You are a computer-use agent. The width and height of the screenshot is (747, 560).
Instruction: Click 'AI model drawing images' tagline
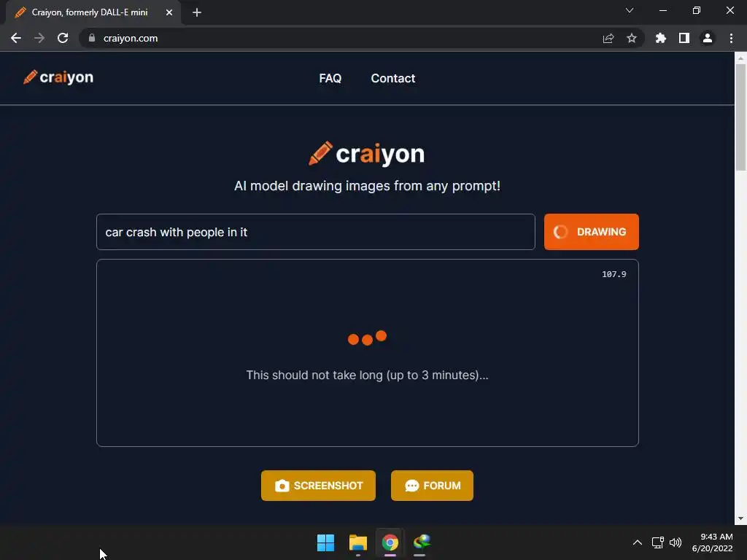pos(367,186)
